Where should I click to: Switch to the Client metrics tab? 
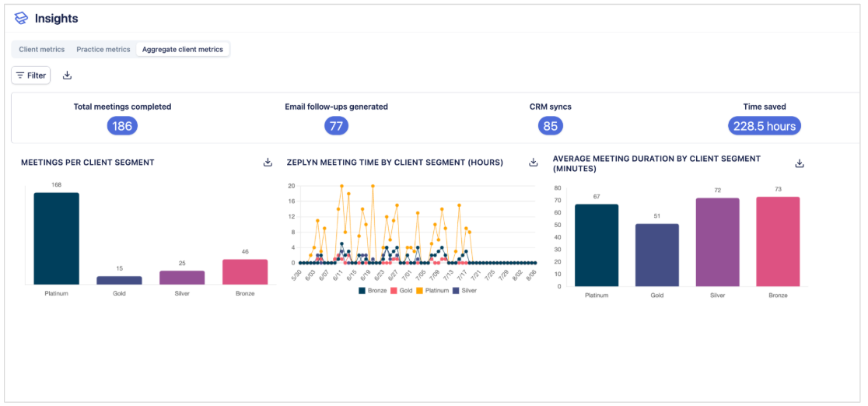pos(42,50)
